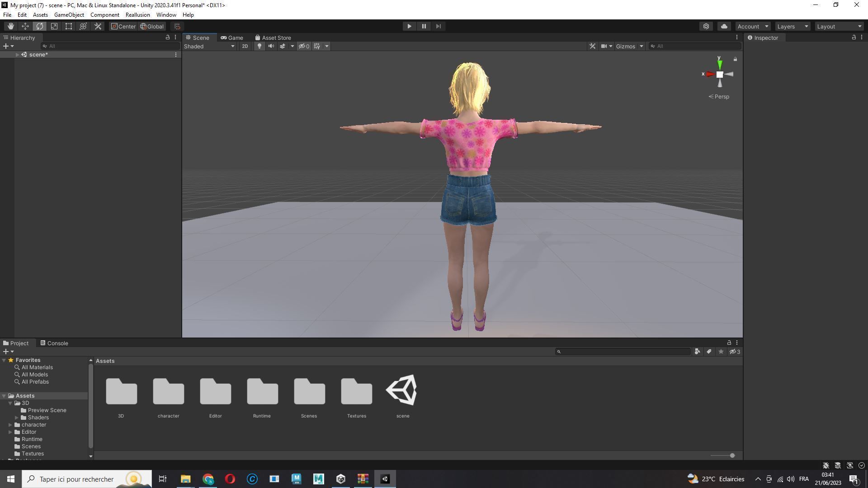Open the grid settings dropdown arrow
Image resolution: width=868 pixels, height=488 pixels.
(x=327, y=46)
